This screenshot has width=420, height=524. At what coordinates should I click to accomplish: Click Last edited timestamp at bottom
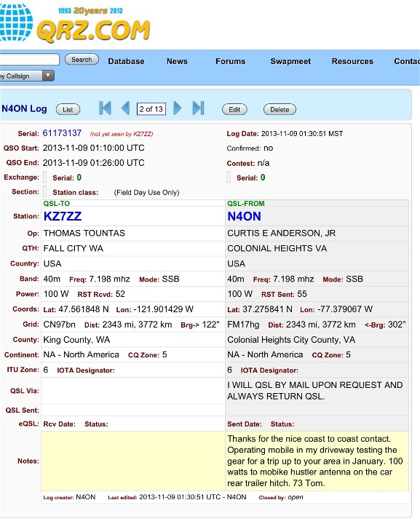point(193,497)
